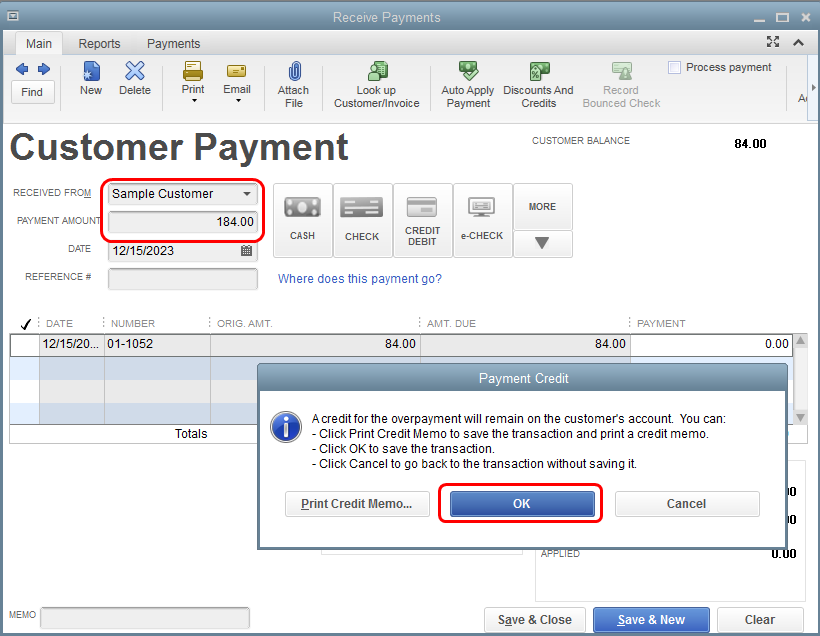
Task: Select CASH payment method
Action: click(x=303, y=220)
